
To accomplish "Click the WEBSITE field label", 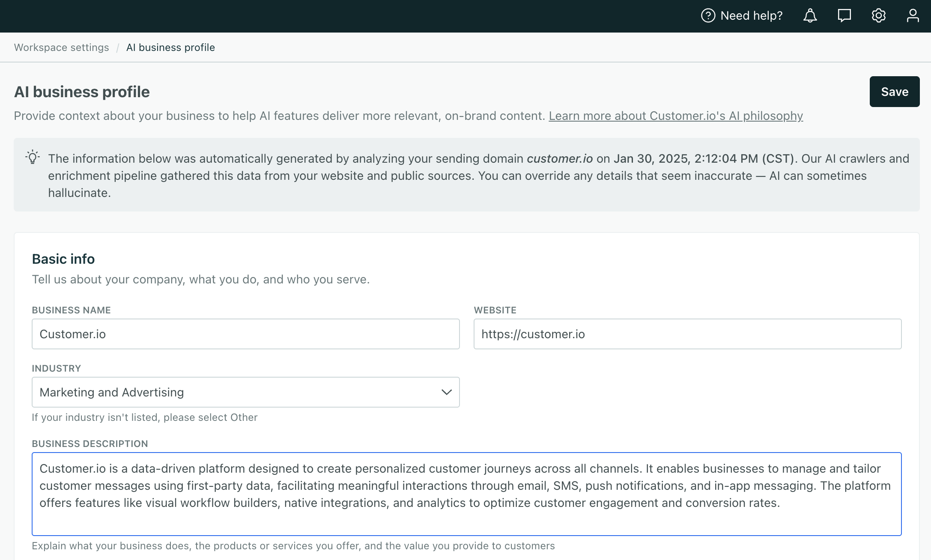I will coord(495,310).
